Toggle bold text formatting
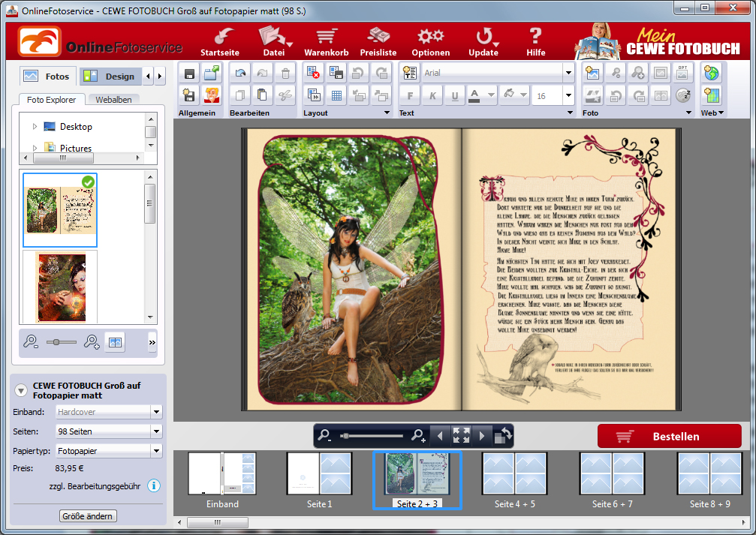Viewport: 756px width, 535px height. 410,95
